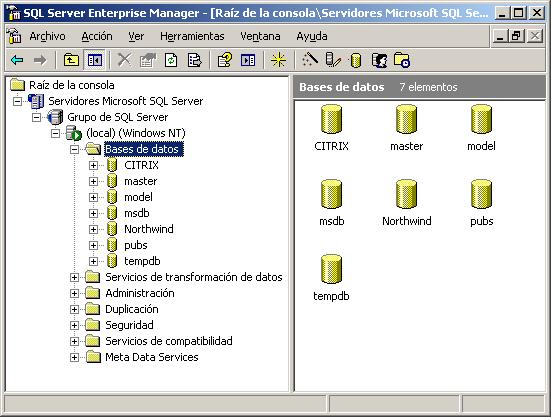Minimize the inner console window
This screenshot has height=417, width=551.
(x=500, y=36)
